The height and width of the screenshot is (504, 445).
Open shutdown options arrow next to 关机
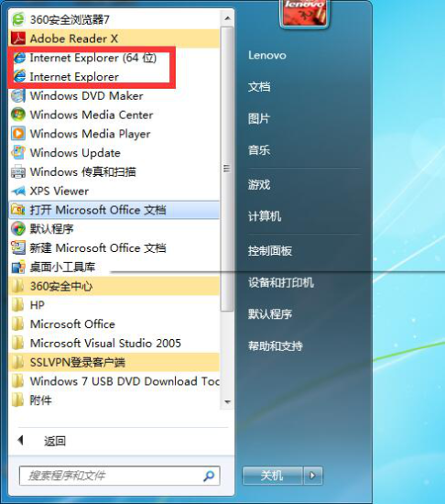coord(312,475)
